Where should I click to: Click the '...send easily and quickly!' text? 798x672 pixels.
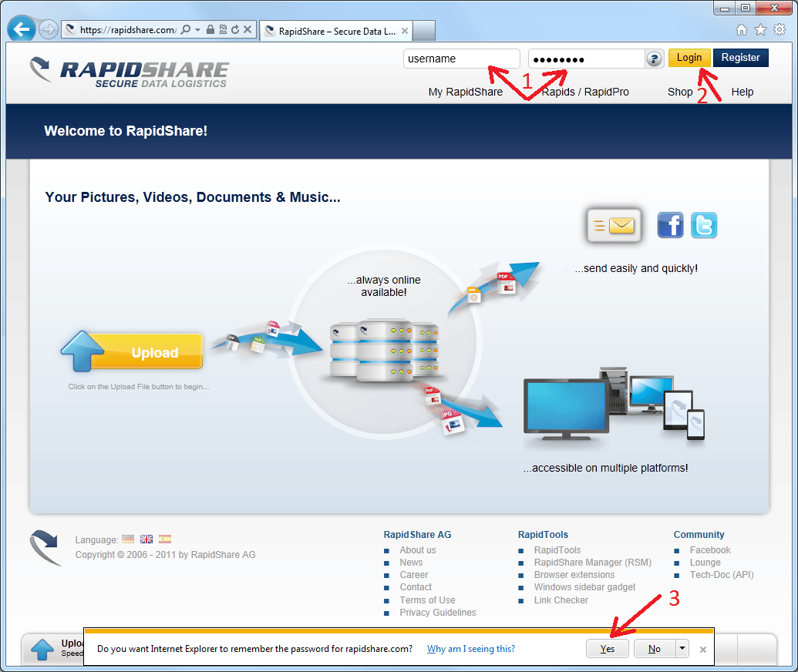click(636, 268)
